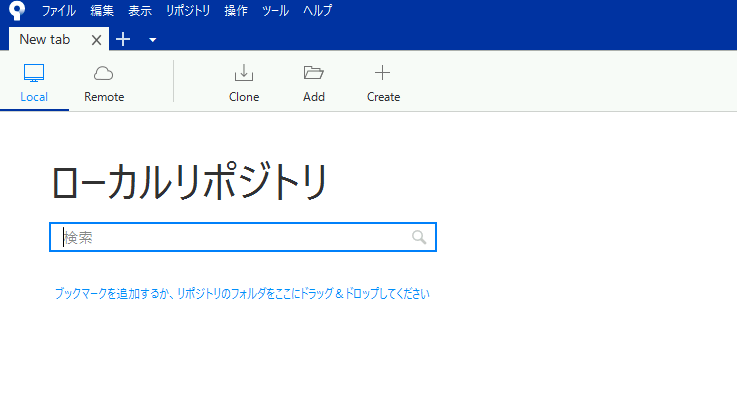The width and height of the screenshot is (737, 401).
Task: Click the Sourcetree app logo icon
Action: [17, 11]
